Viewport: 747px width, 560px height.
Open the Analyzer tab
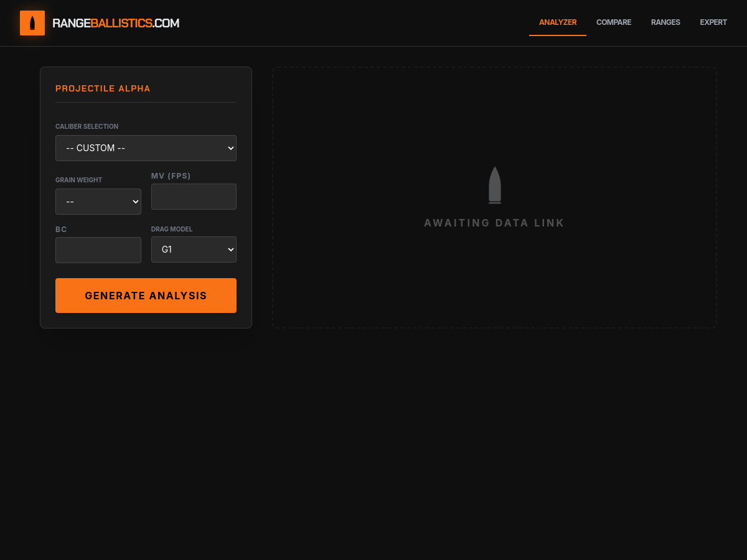(x=558, y=22)
